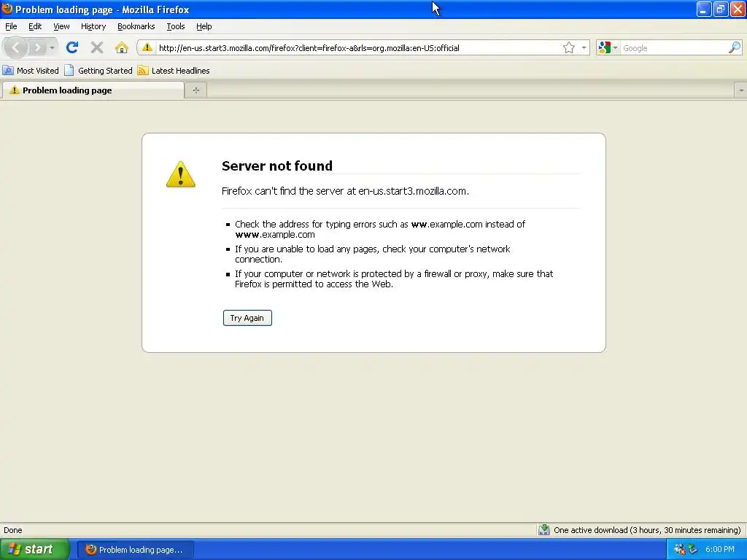Screen dimensions: 747x560
Task: Click the search magnifier icon
Action: tap(735, 47)
